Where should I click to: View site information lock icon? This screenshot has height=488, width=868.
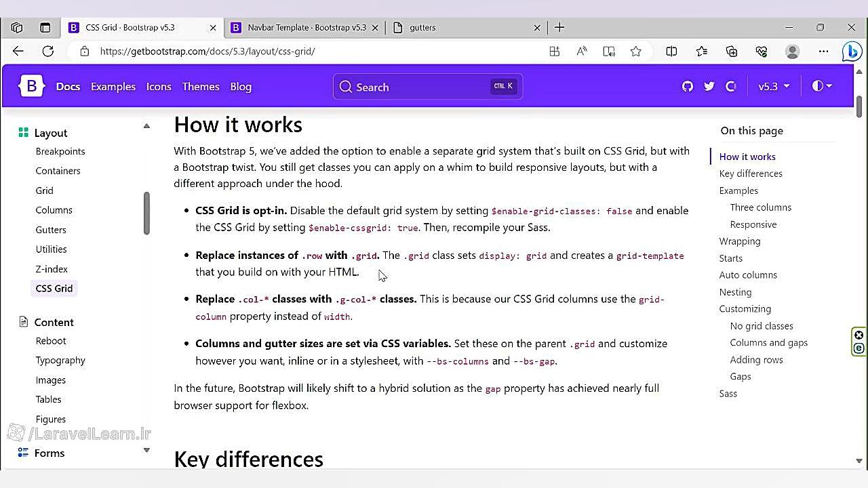tap(84, 51)
